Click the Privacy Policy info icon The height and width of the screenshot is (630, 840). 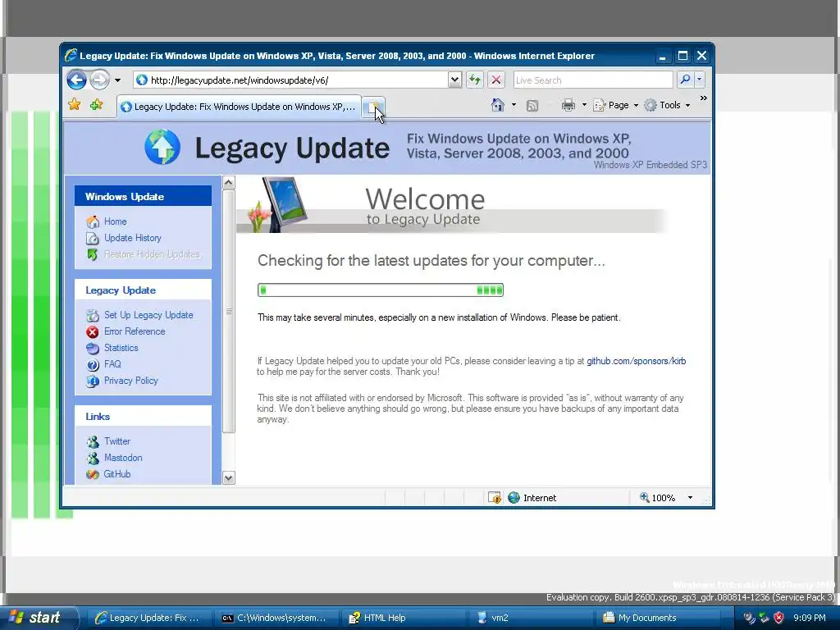[x=93, y=381]
